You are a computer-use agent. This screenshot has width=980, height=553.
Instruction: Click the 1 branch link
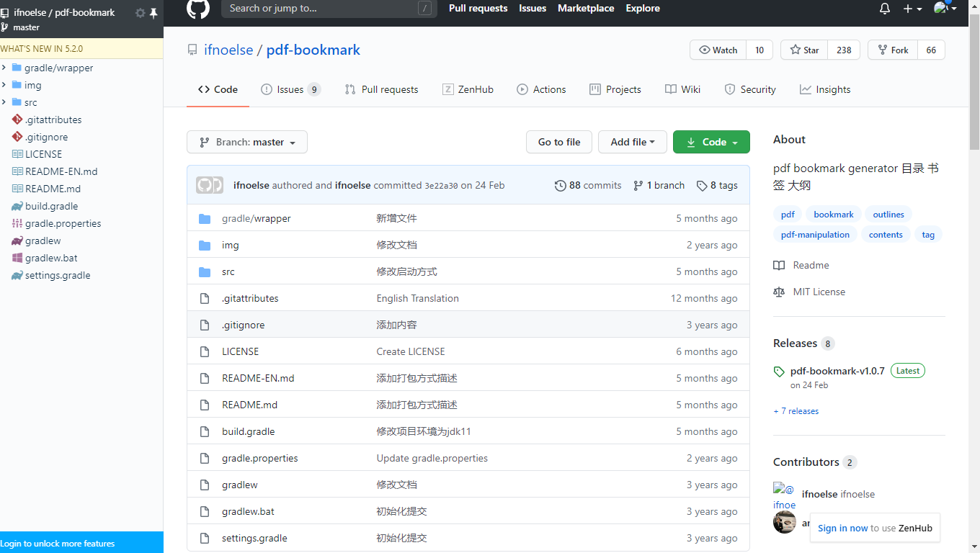point(659,186)
